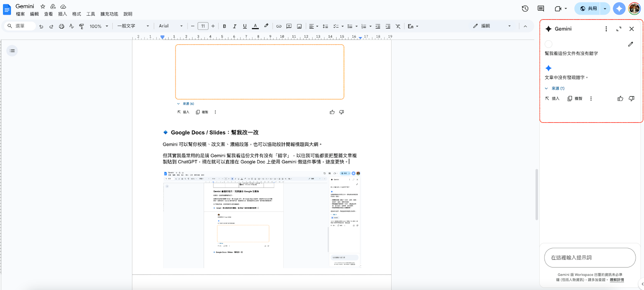The width and height of the screenshot is (644, 290).
Task: Open the bulleted list dropdown
Action: [x=352, y=26]
